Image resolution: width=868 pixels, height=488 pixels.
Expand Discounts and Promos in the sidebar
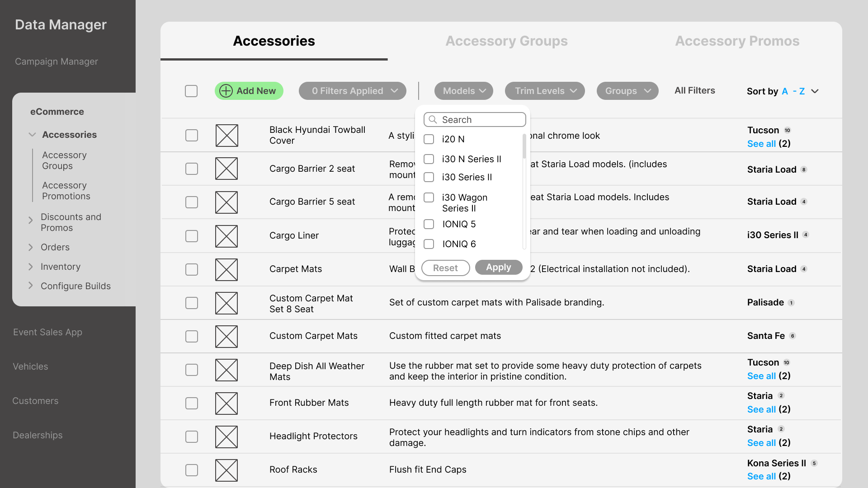(x=31, y=221)
